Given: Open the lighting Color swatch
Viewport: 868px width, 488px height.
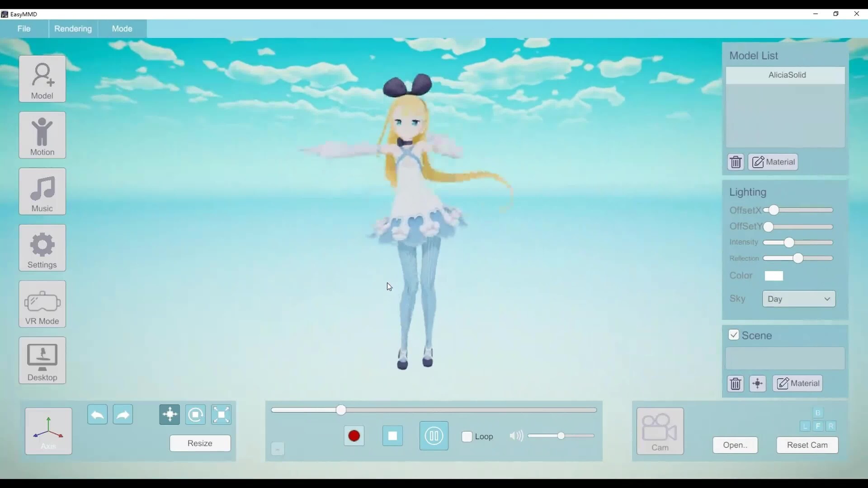Looking at the screenshot, I should (x=774, y=276).
